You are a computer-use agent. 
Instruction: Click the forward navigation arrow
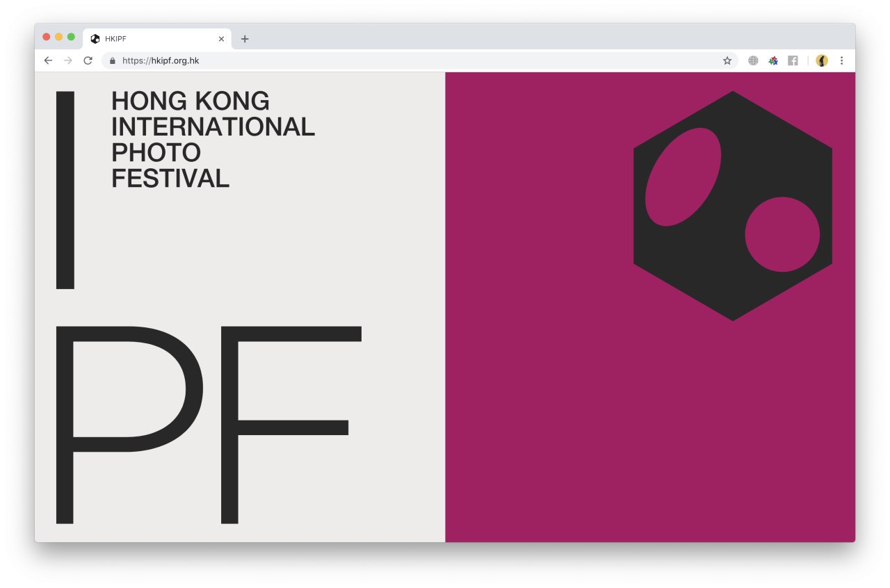tap(67, 60)
